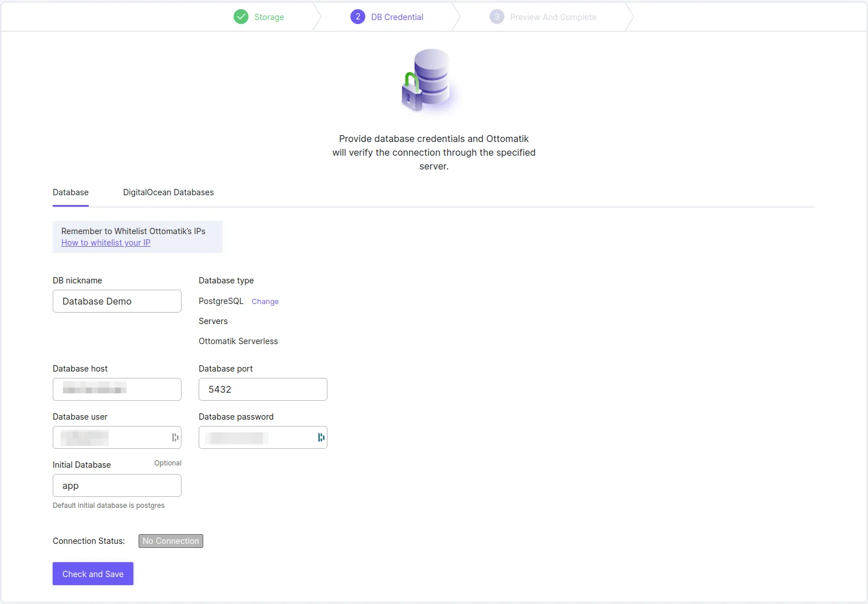This screenshot has height=604, width=868.
Task: Open the How to whitelist your IP link
Action: 106,243
